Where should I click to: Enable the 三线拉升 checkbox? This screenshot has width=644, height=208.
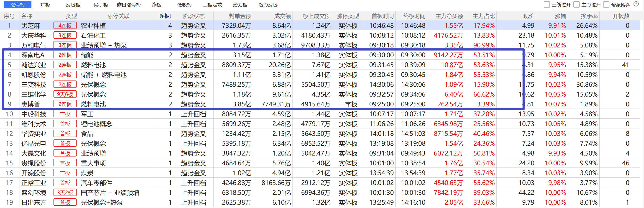[547, 5]
